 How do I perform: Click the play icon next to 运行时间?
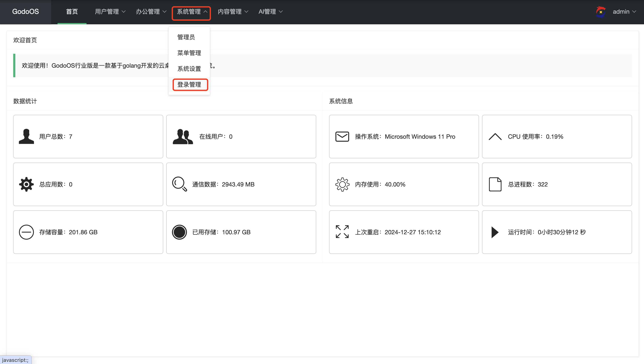tap(494, 232)
